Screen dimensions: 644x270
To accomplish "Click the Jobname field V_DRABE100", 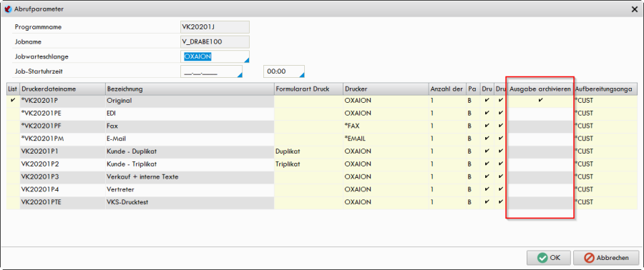I will (x=215, y=42).
